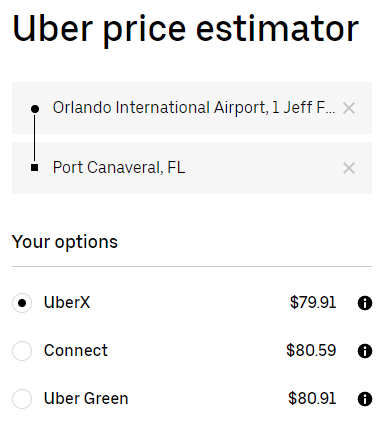Clear the Orlando International Airport pickup field
Image resolution: width=388 pixels, height=439 pixels.
coord(349,108)
